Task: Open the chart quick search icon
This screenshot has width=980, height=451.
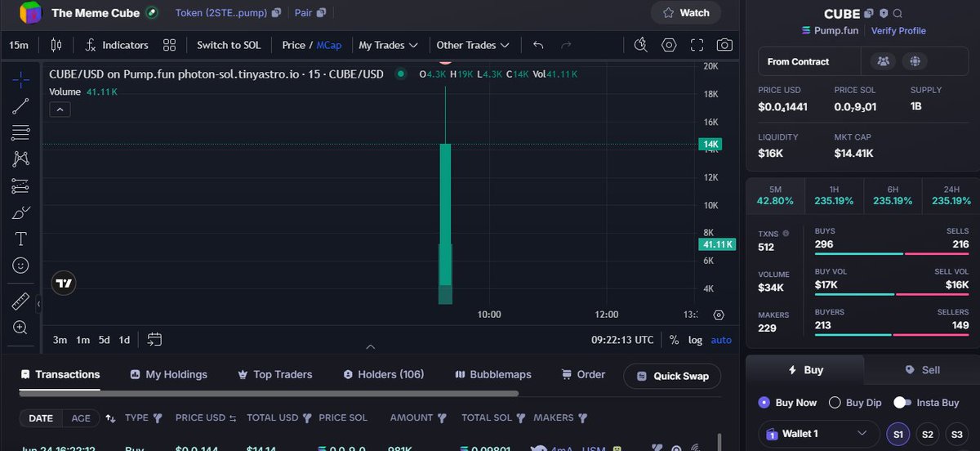Action: tap(641, 45)
